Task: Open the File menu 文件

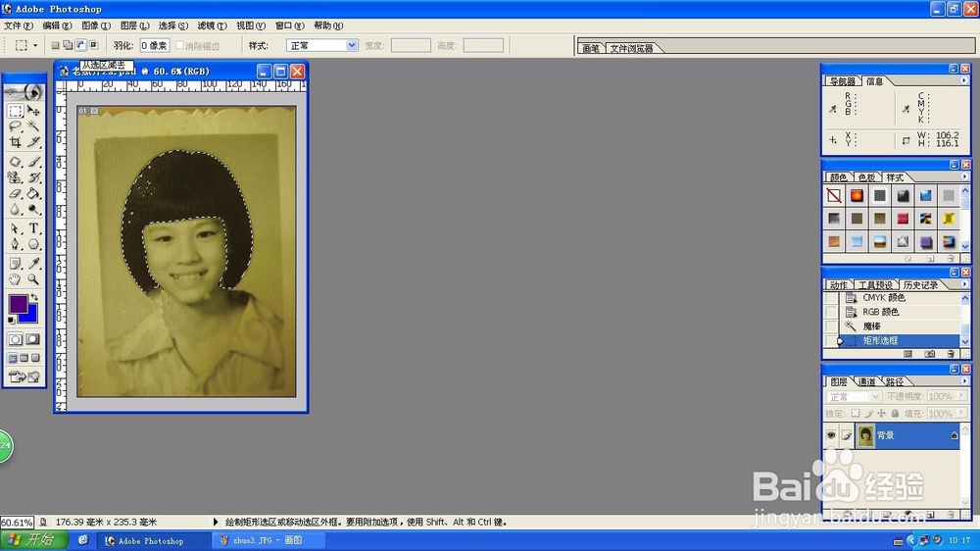Action: pos(18,25)
